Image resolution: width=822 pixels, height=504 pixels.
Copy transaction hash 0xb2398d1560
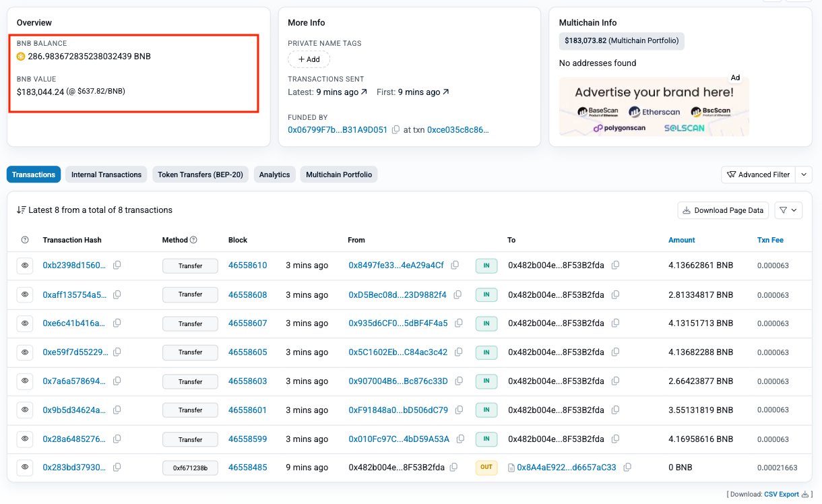(x=117, y=265)
